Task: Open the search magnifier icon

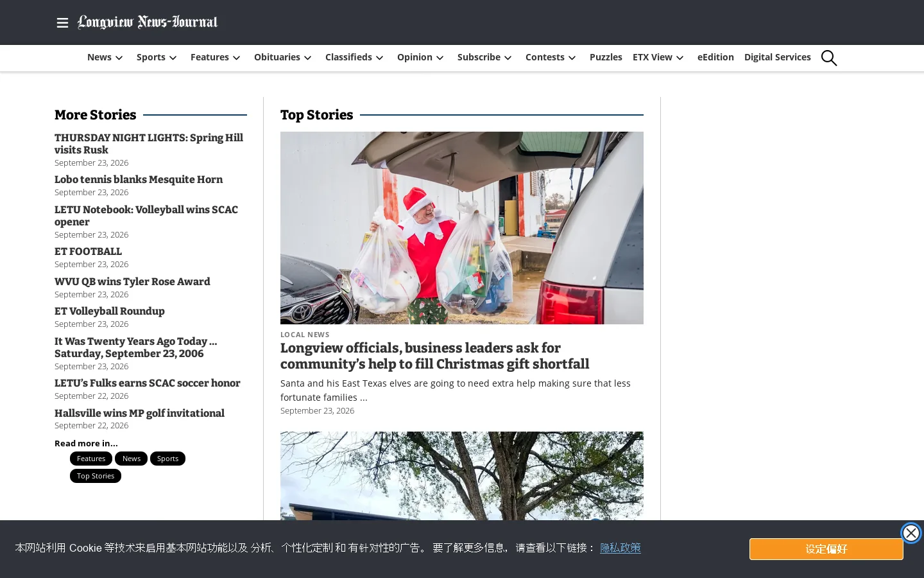Action: point(829,58)
